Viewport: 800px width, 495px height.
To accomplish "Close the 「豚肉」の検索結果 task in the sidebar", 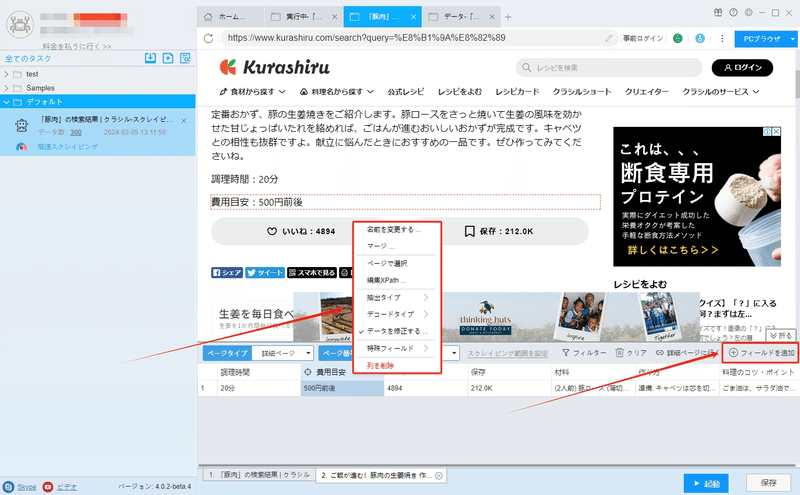I will (x=184, y=120).
